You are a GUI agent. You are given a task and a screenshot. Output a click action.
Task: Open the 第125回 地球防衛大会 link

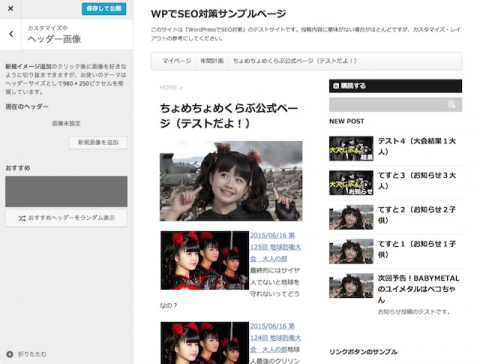click(x=275, y=247)
